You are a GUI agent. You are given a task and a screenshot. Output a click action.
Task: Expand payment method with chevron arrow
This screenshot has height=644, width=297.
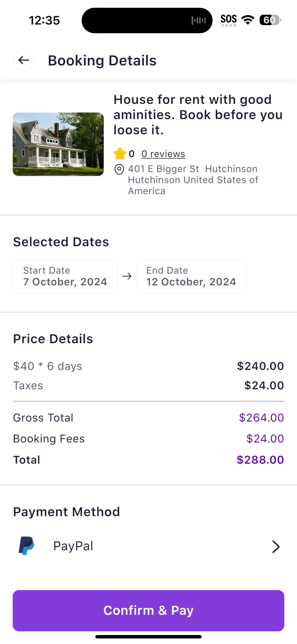pos(276,546)
